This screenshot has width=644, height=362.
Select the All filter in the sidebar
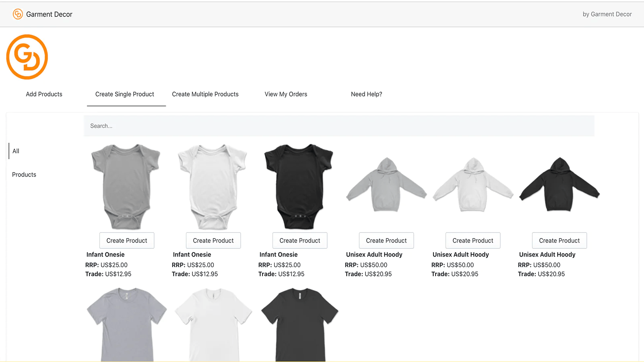[16, 151]
